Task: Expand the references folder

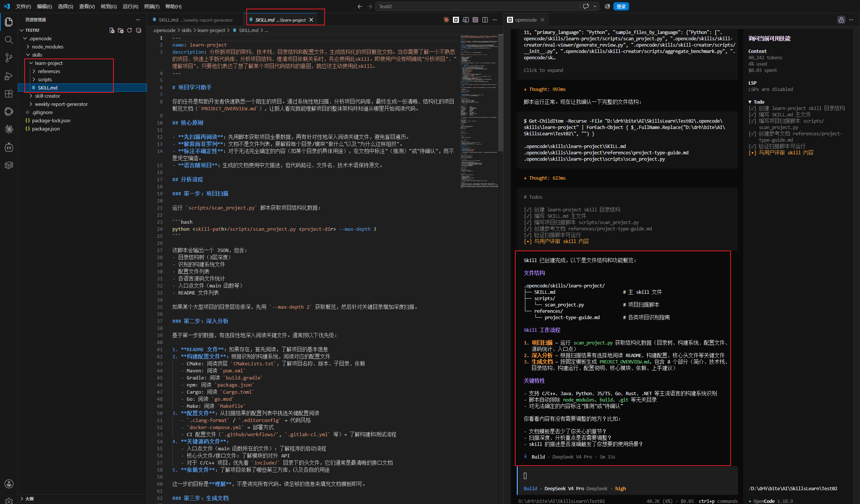Action: click(x=34, y=71)
